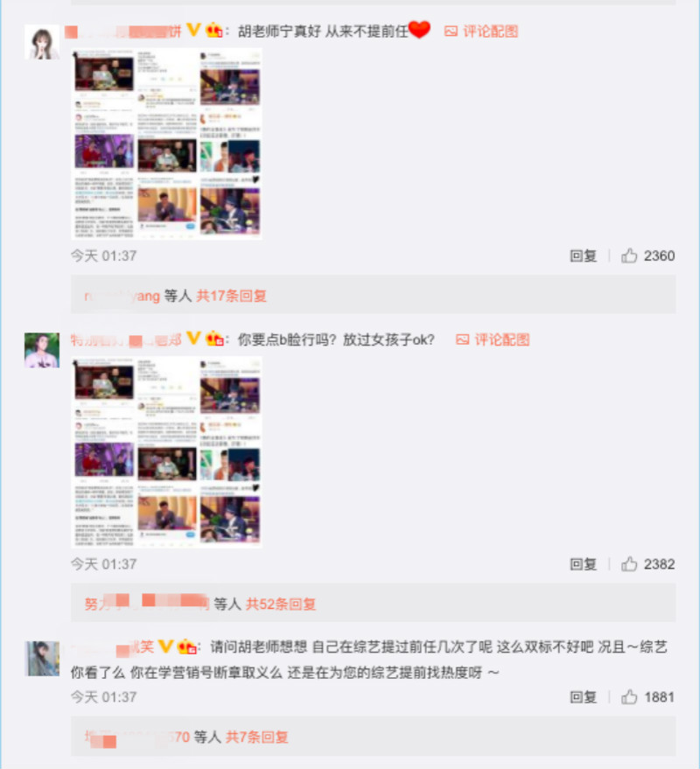This screenshot has height=769, width=700.
Task: Like the comment with 2382 likes
Action: (629, 564)
